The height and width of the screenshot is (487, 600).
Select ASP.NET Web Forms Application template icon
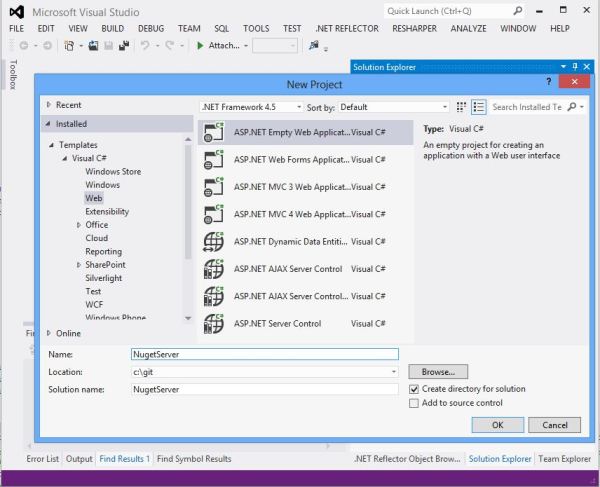click(x=214, y=160)
